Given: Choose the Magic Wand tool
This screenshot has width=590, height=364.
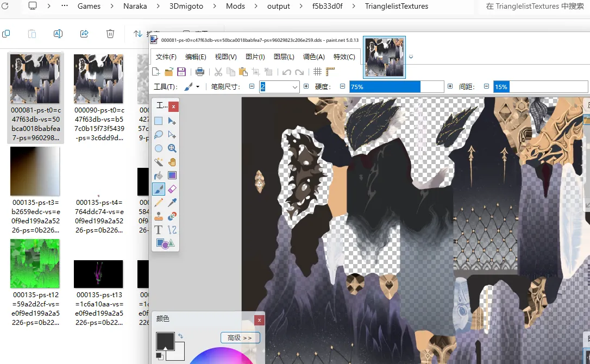Looking at the screenshot, I should tap(159, 162).
